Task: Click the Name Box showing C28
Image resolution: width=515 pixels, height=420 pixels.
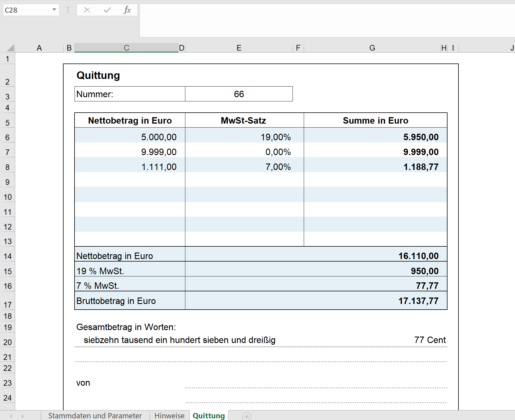Action: pyautogui.click(x=27, y=10)
